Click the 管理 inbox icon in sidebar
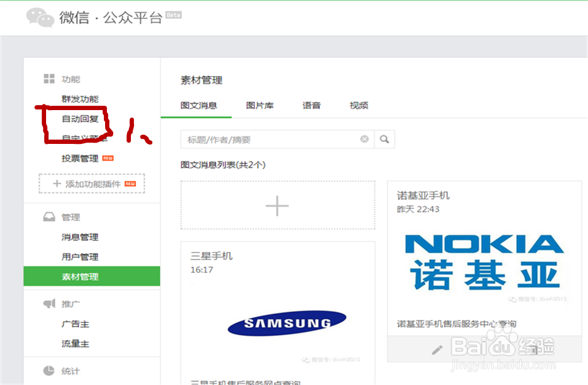Screen dimensions: 588x385 pyautogui.click(x=49, y=216)
